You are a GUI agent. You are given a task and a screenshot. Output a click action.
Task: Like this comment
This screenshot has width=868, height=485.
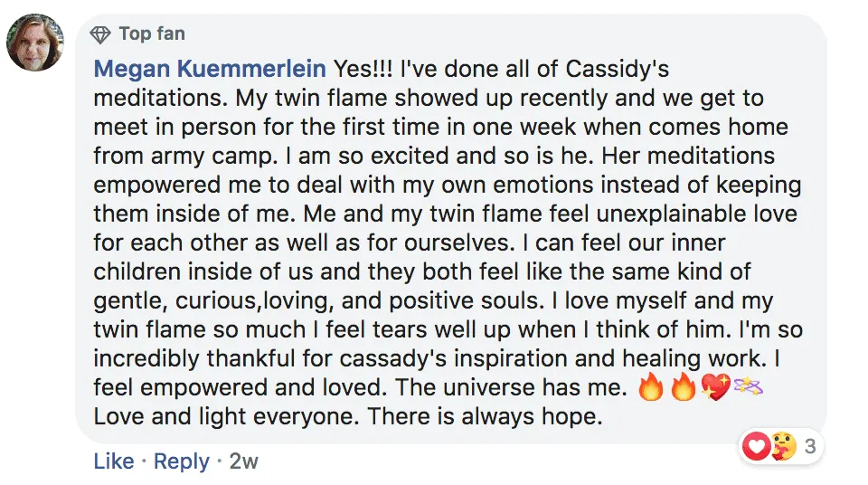click(x=114, y=461)
